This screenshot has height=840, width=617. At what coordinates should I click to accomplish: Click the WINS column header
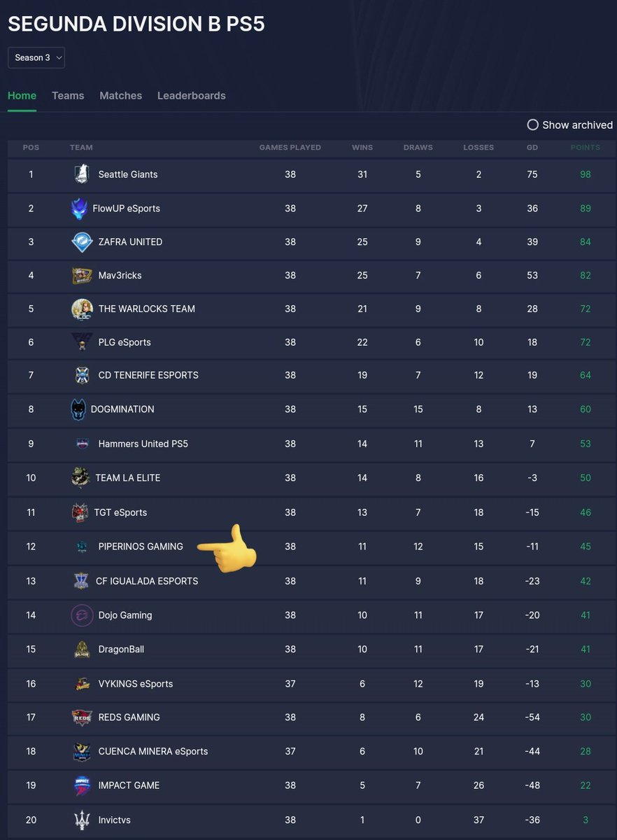coord(362,148)
